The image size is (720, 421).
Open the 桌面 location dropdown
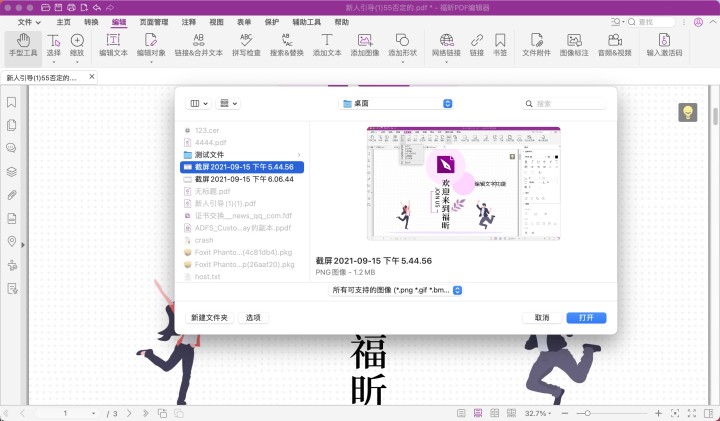click(396, 103)
